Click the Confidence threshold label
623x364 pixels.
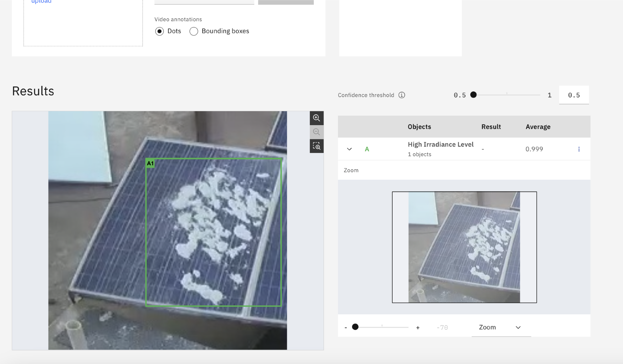pyautogui.click(x=366, y=95)
